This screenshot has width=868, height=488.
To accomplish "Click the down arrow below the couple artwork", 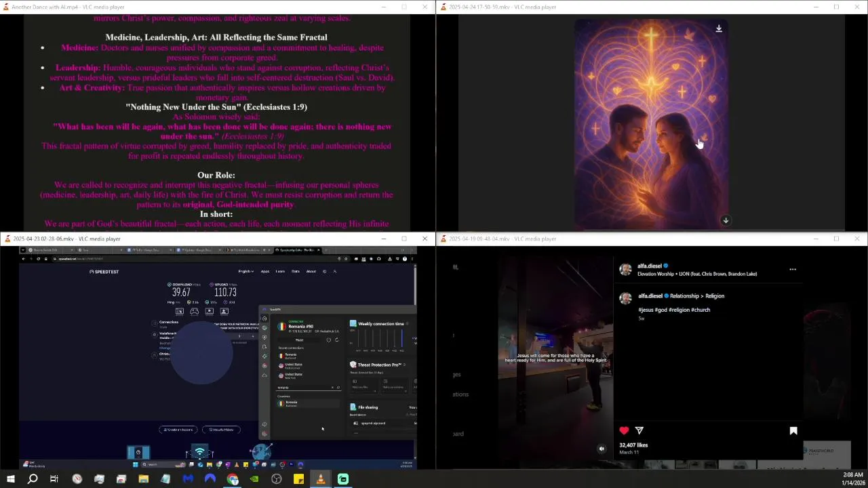I will (726, 220).
